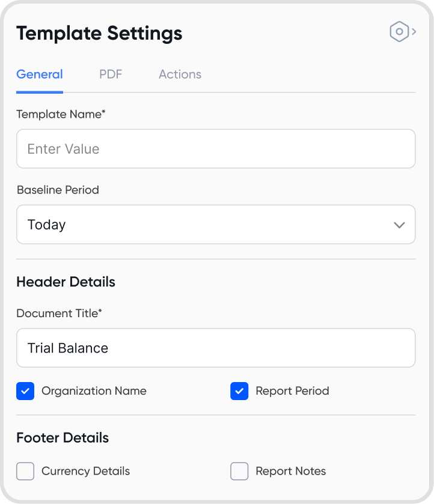Click the Header Details section heading

click(x=66, y=282)
